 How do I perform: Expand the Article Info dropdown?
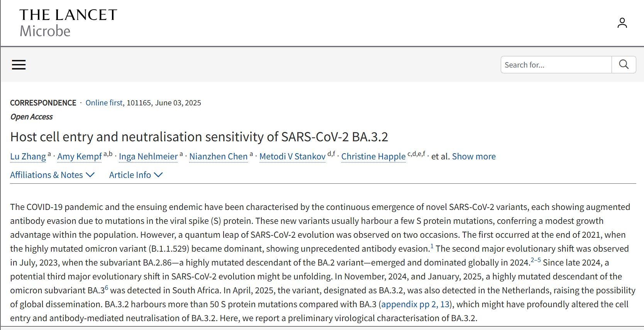click(x=136, y=175)
